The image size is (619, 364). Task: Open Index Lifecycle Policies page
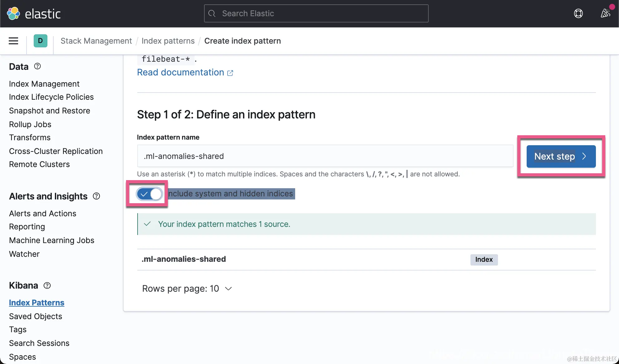(x=51, y=97)
